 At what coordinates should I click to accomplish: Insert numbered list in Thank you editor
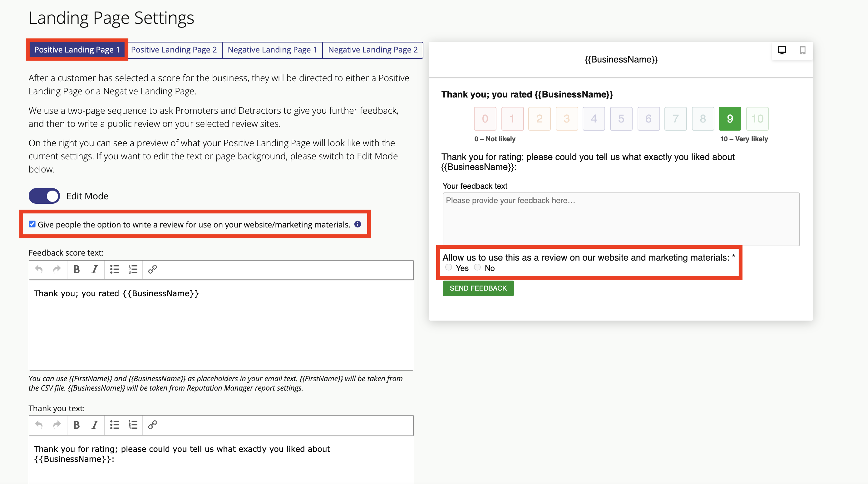[133, 425]
